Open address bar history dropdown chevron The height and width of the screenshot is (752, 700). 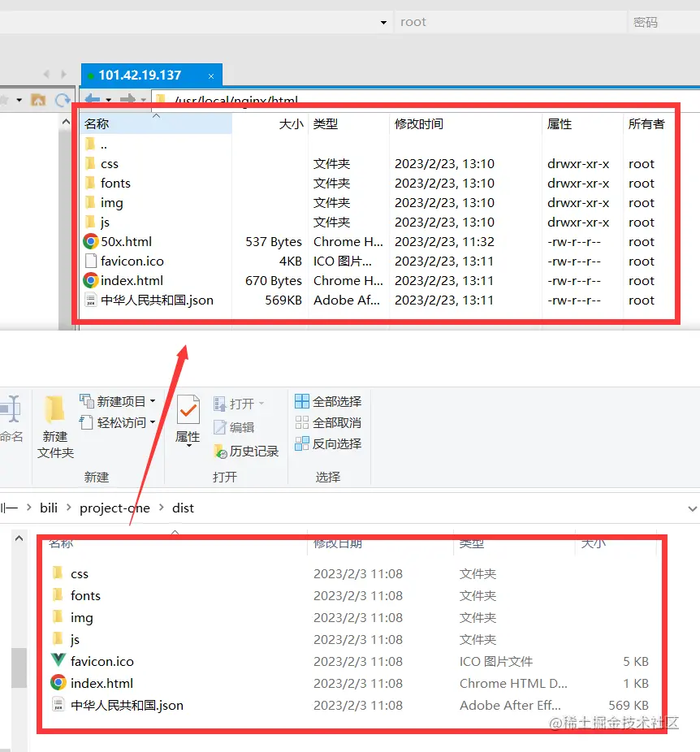tap(693, 509)
